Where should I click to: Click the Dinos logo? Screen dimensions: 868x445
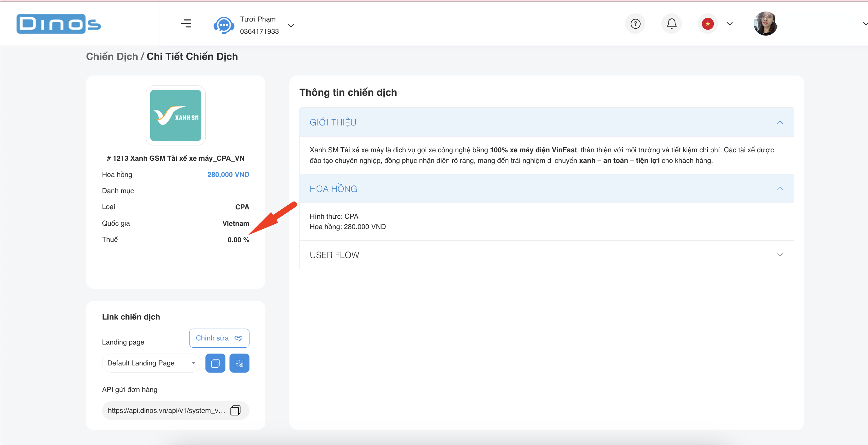click(x=59, y=24)
